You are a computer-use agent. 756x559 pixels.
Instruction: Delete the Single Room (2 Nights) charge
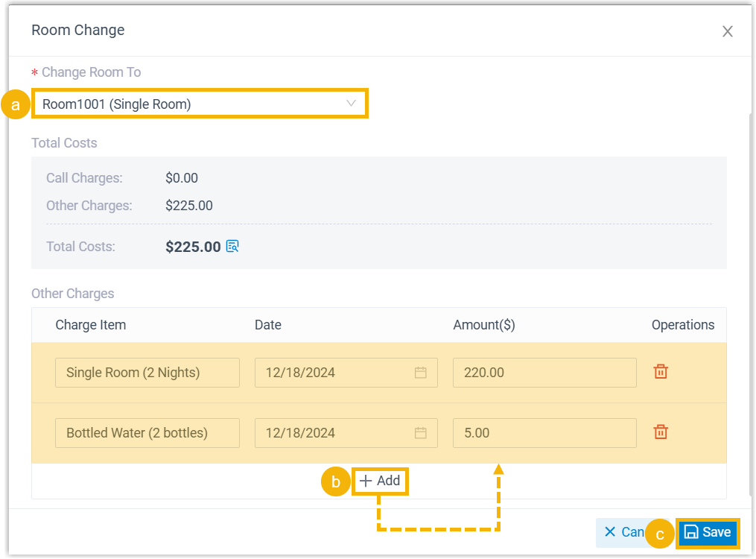[x=661, y=372]
